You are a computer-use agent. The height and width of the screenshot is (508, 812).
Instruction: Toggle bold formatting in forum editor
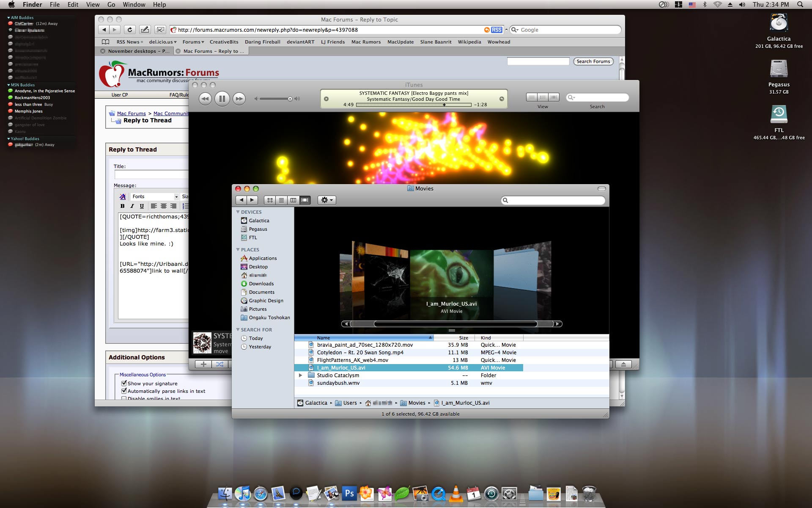point(122,206)
